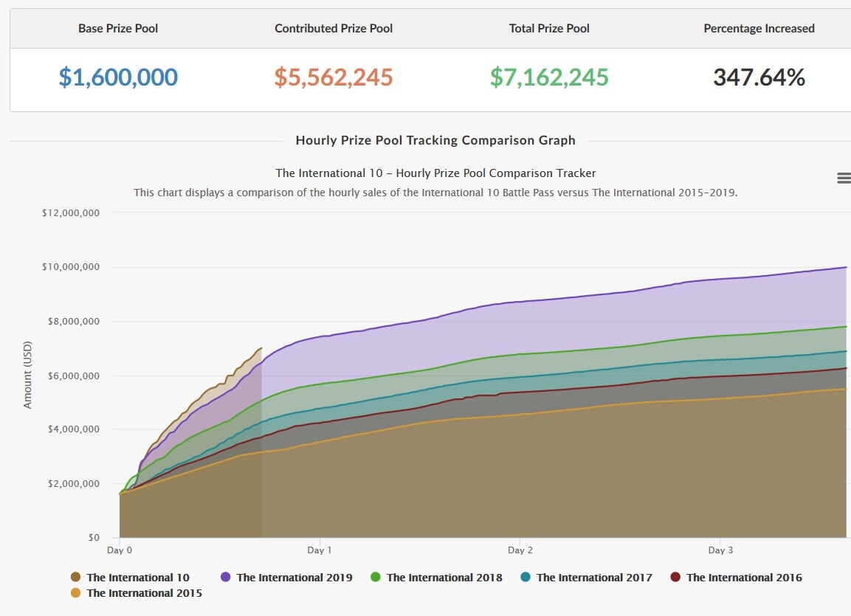
Task: Click the $6,000,000 y-axis label
Action: [73, 376]
